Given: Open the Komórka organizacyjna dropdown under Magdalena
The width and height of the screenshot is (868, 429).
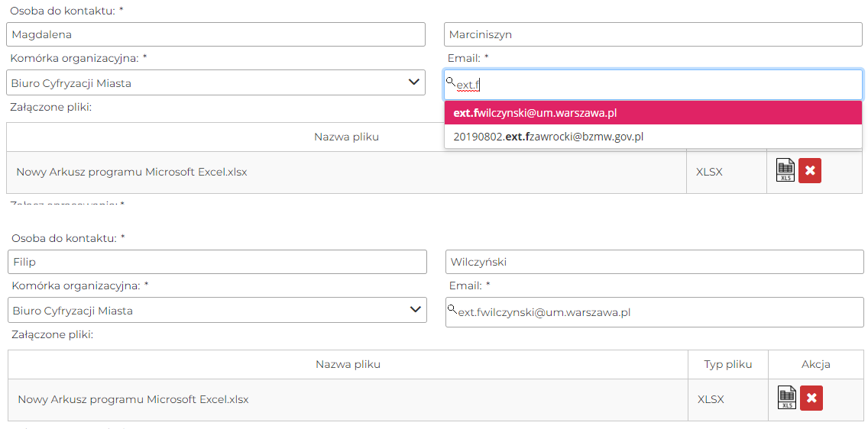Looking at the screenshot, I should click(x=215, y=83).
